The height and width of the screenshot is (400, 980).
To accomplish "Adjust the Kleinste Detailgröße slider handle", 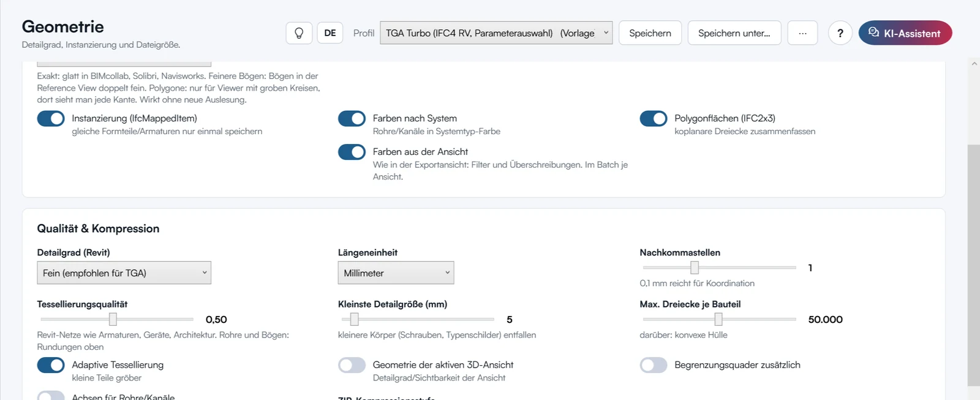I will [354, 319].
